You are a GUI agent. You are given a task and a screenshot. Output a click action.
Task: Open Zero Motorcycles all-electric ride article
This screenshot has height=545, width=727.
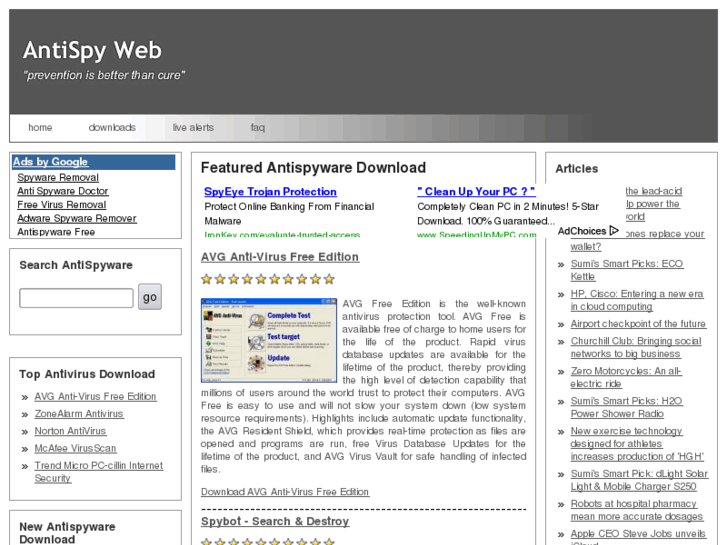[x=626, y=378]
